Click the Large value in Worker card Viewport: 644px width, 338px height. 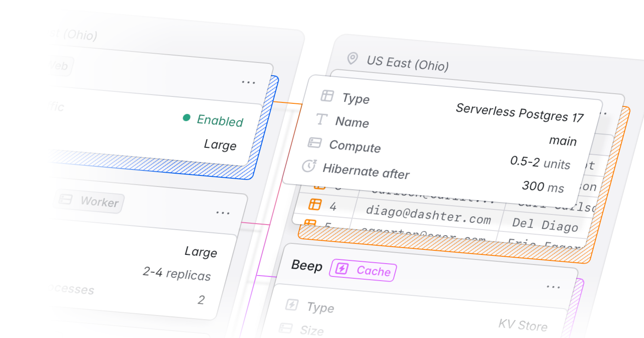(x=201, y=251)
